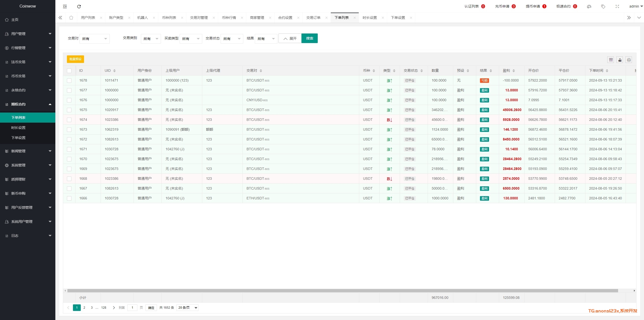Sort the 类型 column
The width and height of the screenshot is (644, 320).
click(x=394, y=71)
